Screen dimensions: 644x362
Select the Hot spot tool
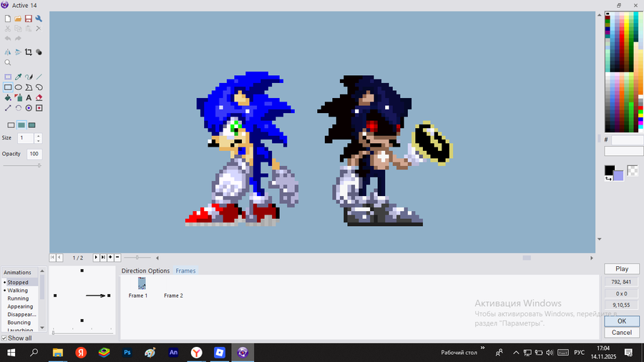(29, 108)
